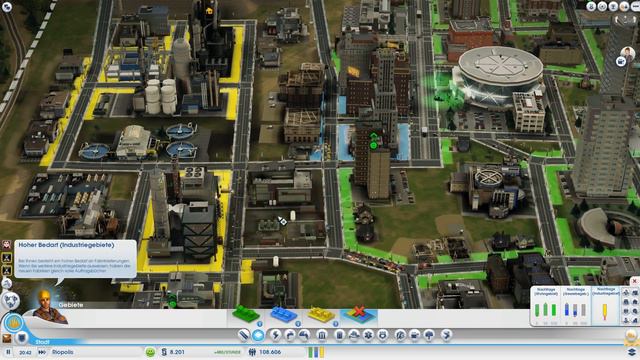Select the green residential zone tool
640x360 pixels.
[246, 315]
